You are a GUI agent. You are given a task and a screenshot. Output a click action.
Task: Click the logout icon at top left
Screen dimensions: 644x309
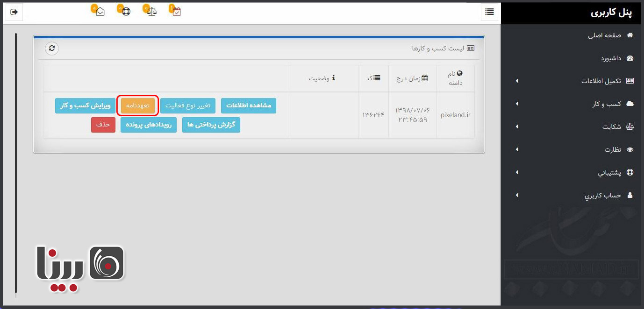point(14,12)
